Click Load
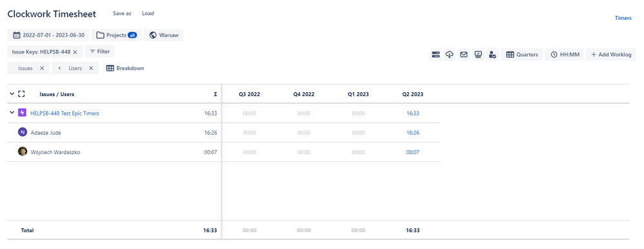This screenshot has height=249, width=644. click(148, 14)
